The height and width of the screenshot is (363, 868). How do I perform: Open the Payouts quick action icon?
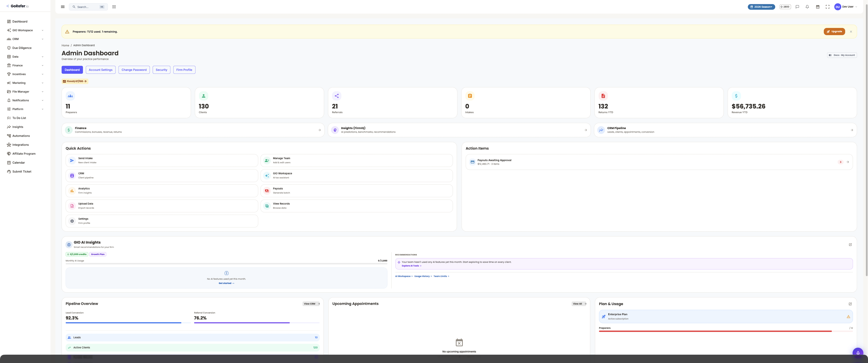tap(267, 191)
